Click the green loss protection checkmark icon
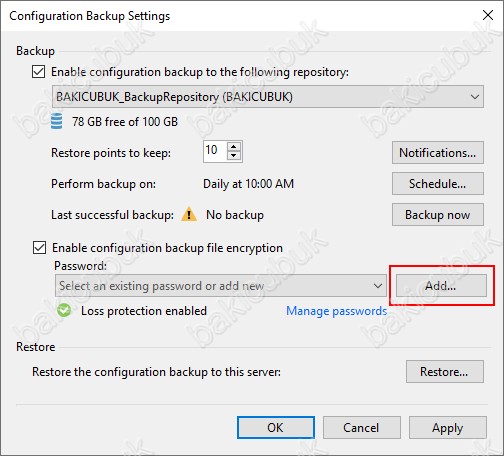 [x=64, y=311]
